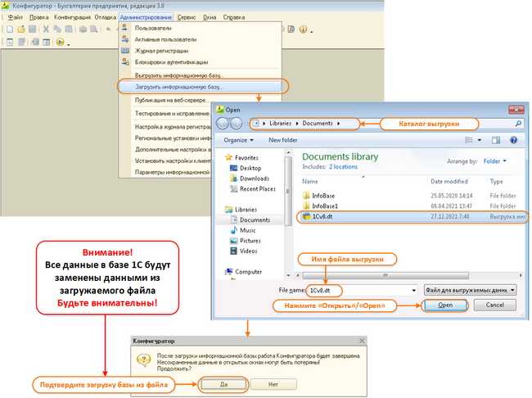Screen dimensions: 532x398
Task: Click the Help question mark icon in Open dialog
Action: 513,140
